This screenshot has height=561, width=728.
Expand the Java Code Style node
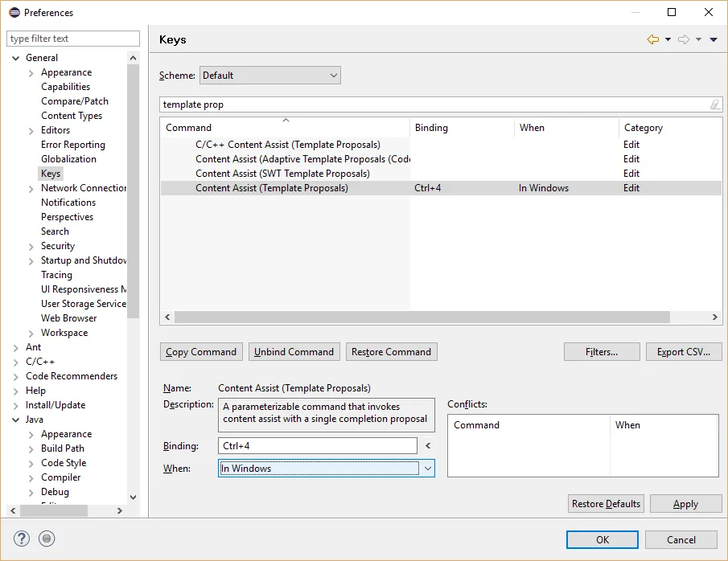[x=31, y=464]
